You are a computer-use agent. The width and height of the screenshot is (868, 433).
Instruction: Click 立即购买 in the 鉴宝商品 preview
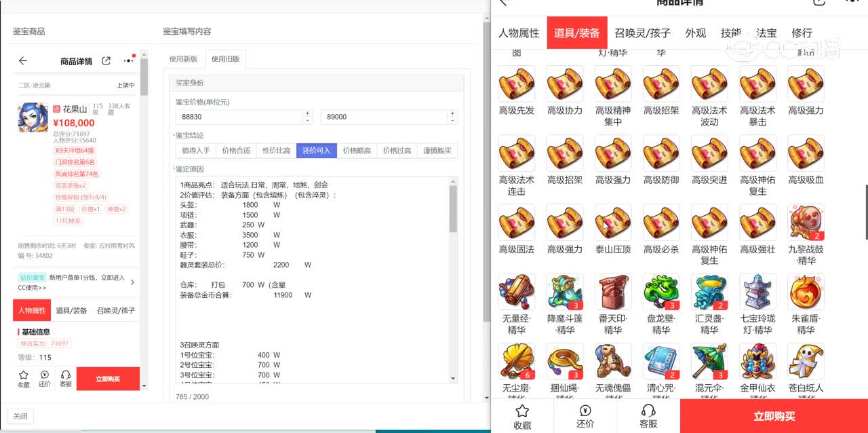pos(108,379)
